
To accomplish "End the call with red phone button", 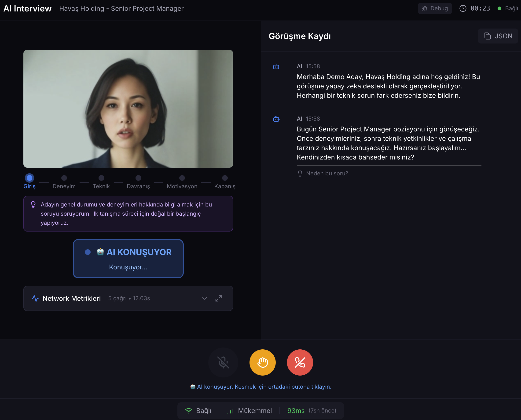I will pos(300,362).
